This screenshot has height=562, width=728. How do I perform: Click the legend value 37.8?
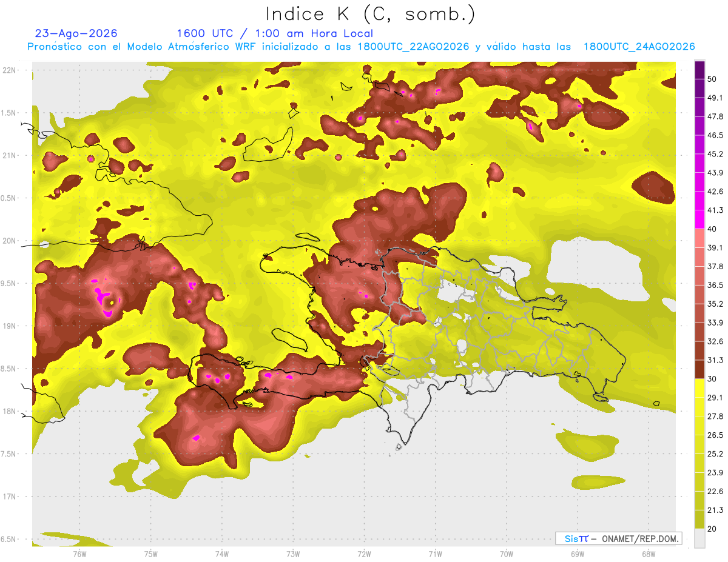pyautogui.click(x=715, y=267)
